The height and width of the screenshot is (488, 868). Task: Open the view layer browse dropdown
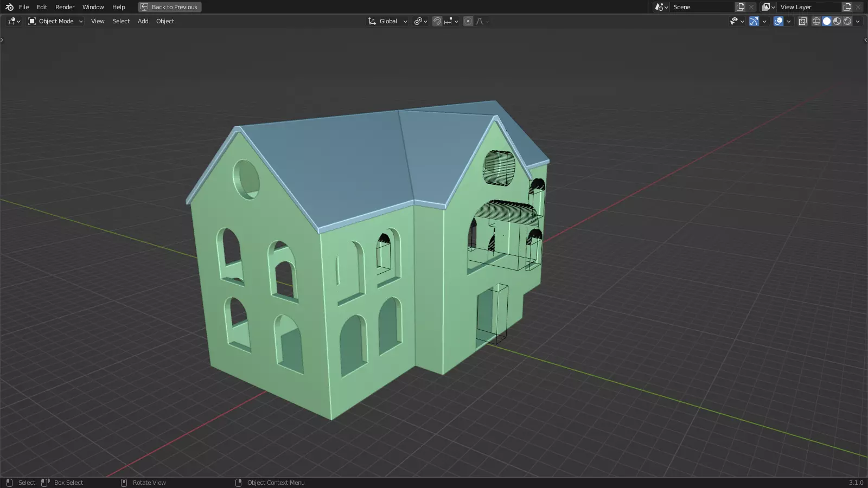[x=768, y=7]
